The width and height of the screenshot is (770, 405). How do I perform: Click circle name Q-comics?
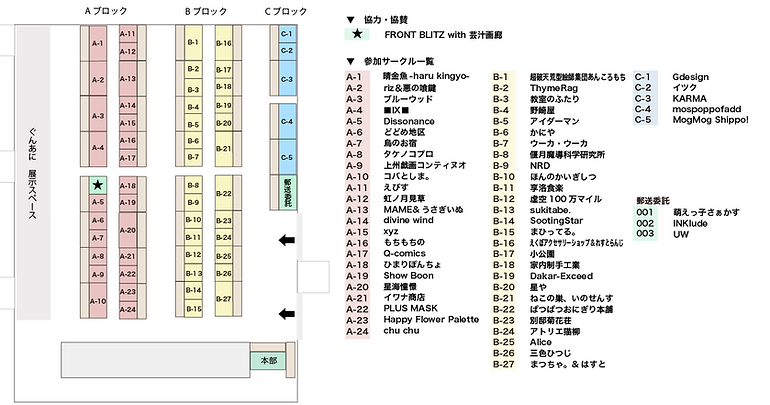click(x=404, y=253)
